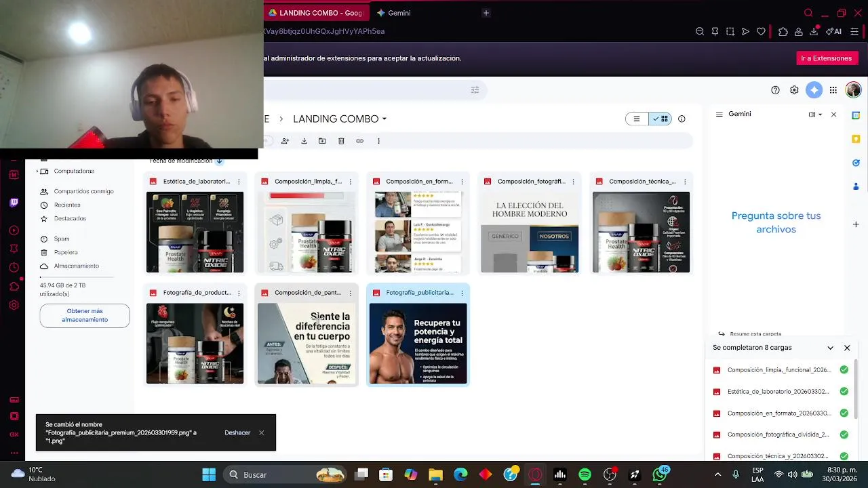Download the selected file via toolbar
The height and width of the screenshot is (488, 868).
pyautogui.click(x=304, y=141)
